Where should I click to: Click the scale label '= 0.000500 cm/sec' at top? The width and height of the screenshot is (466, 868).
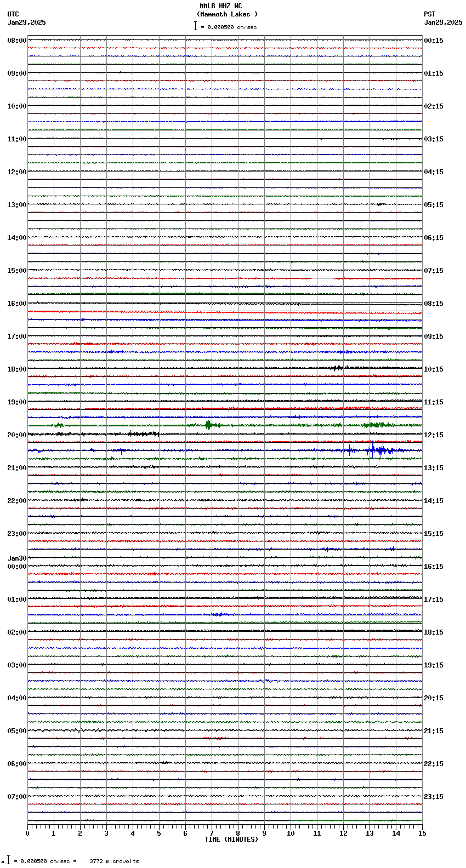(229, 27)
